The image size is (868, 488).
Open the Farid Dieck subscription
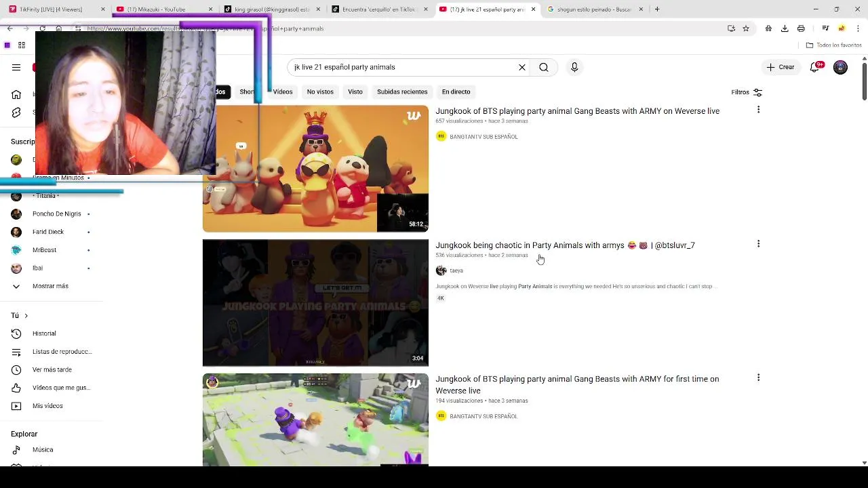[51, 232]
